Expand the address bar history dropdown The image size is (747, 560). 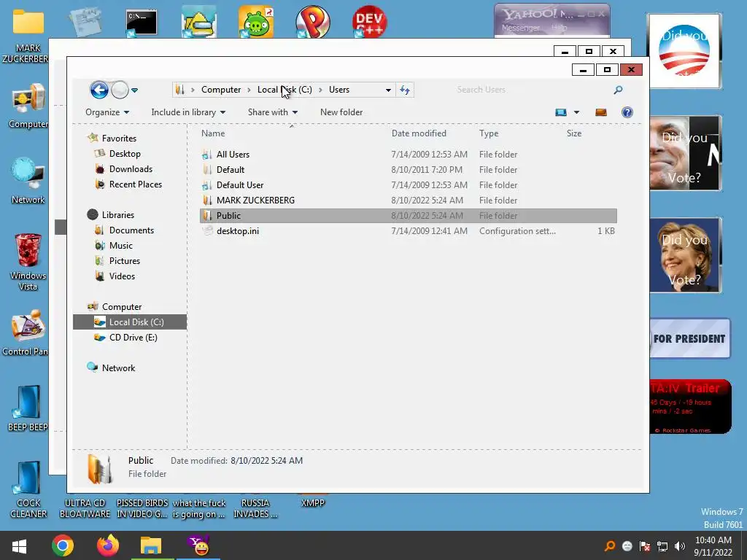[x=388, y=90]
